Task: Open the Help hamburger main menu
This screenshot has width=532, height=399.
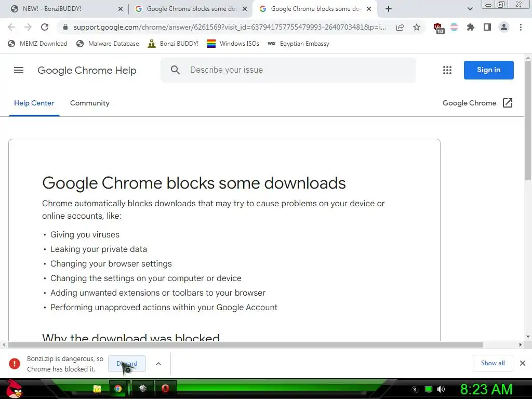Action: [x=19, y=70]
